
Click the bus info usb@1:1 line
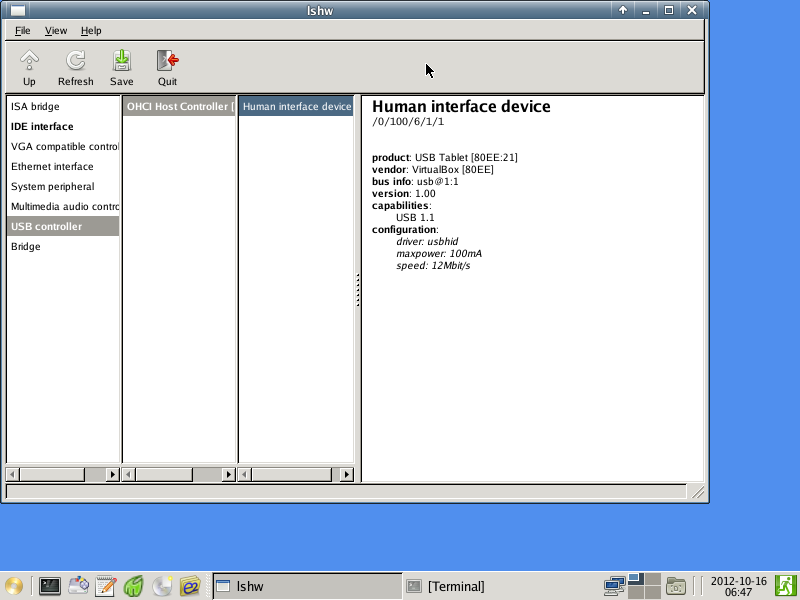415,181
